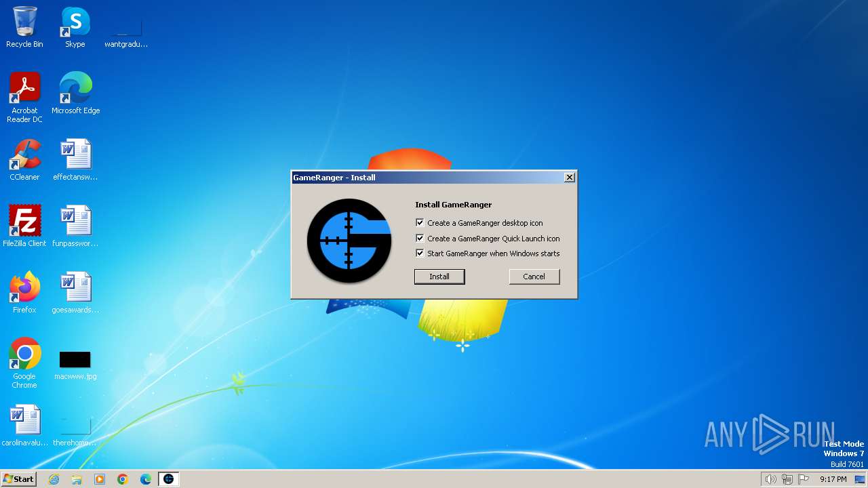This screenshot has height=488, width=868.
Task: Open the Windows Start menu
Action: (x=18, y=479)
